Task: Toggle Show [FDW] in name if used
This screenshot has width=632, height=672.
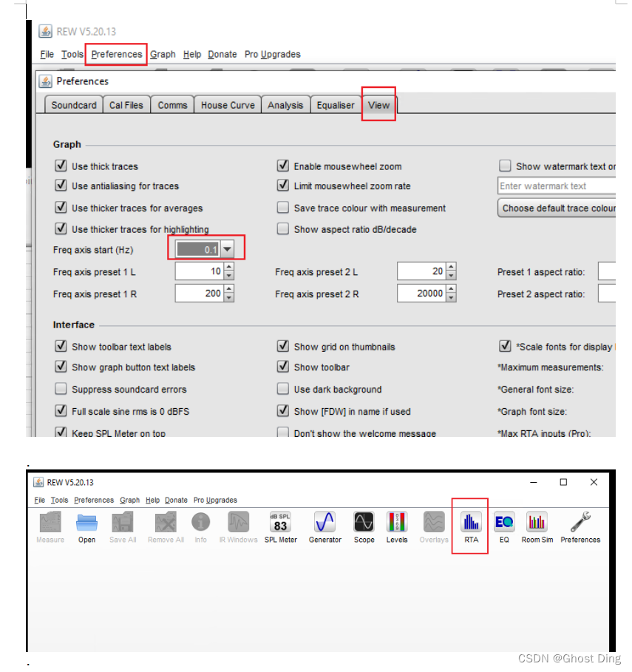Action: (283, 410)
